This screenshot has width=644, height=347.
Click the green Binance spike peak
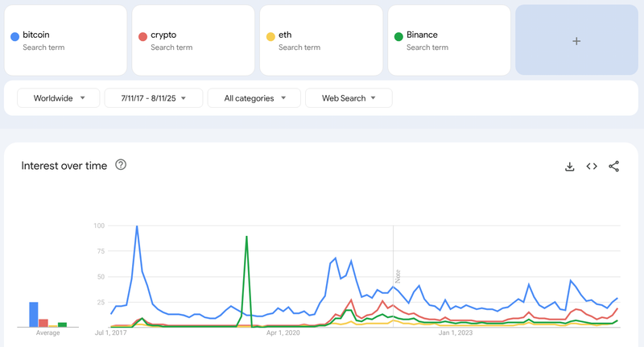246,237
